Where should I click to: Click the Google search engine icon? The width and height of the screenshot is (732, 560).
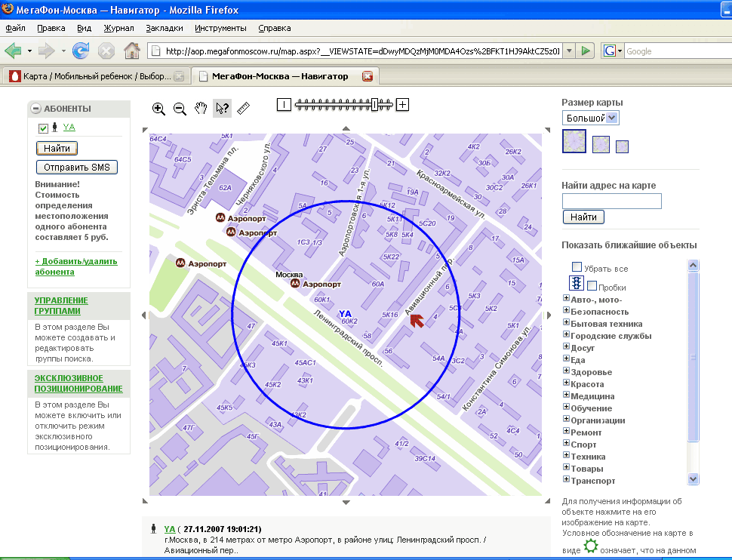click(x=609, y=51)
